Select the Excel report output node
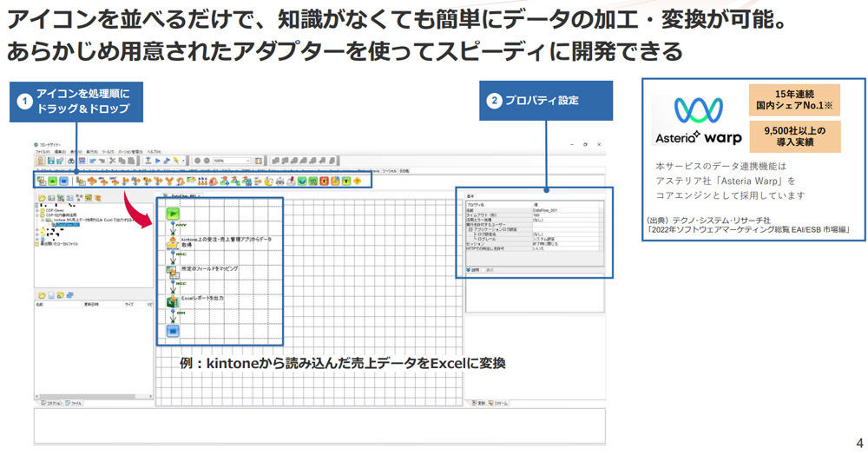868x455 pixels. (x=172, y=301)
